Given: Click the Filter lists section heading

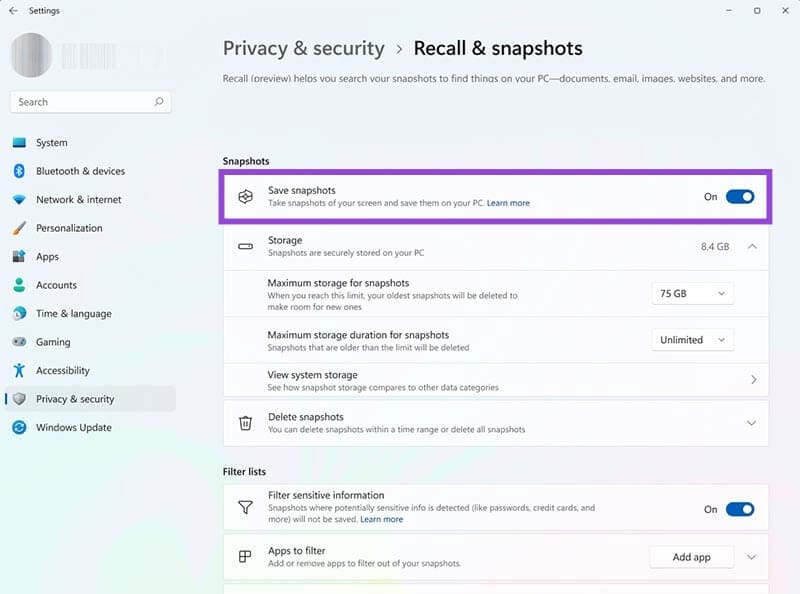Looking at the screenshot, I should pos(244,472).
